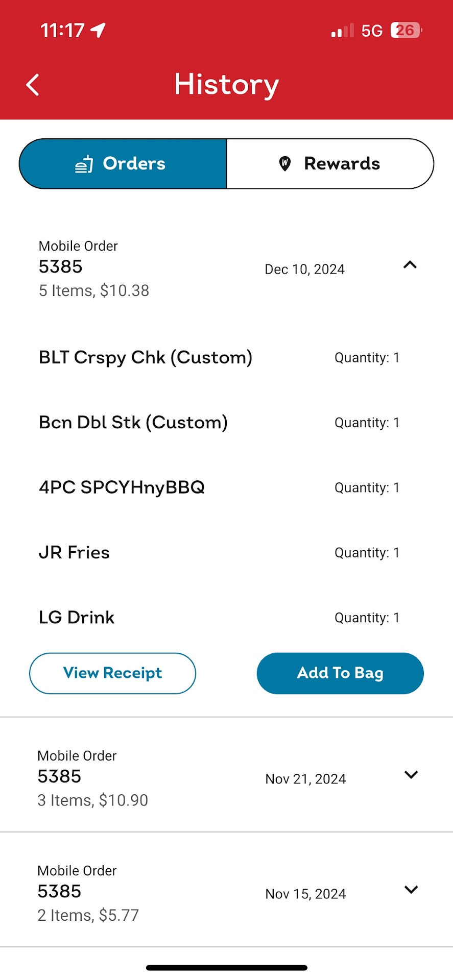This screenshot has height=980, width=453.
Task: Tap the battery indicator icon
Action: [406, 31]
